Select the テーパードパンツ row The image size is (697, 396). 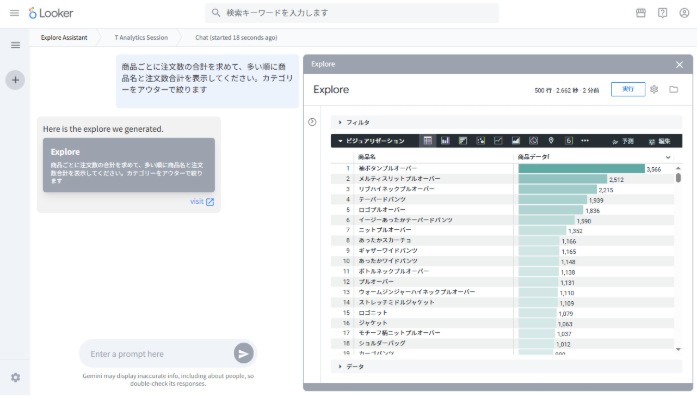tap(502, 200)
